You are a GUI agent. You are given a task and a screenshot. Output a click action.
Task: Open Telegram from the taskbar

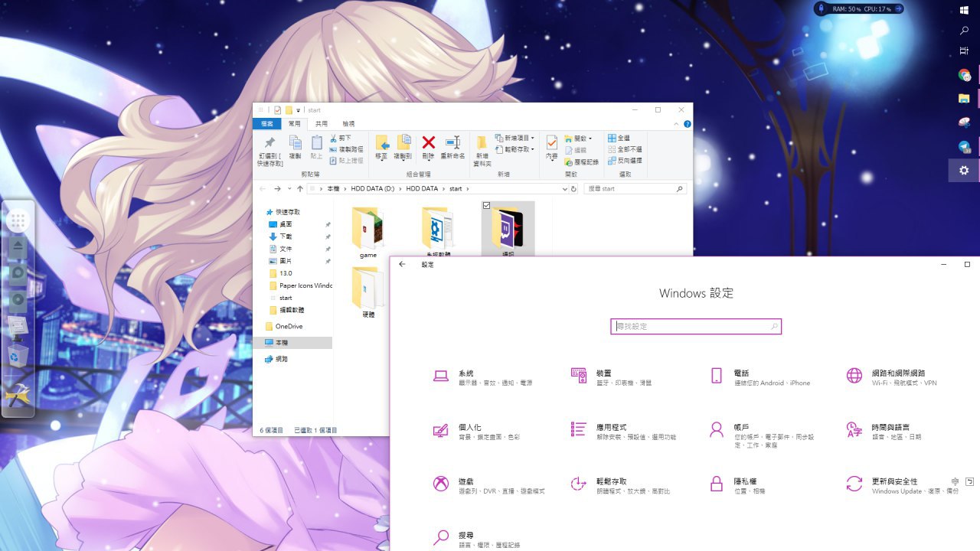point(964,146)
